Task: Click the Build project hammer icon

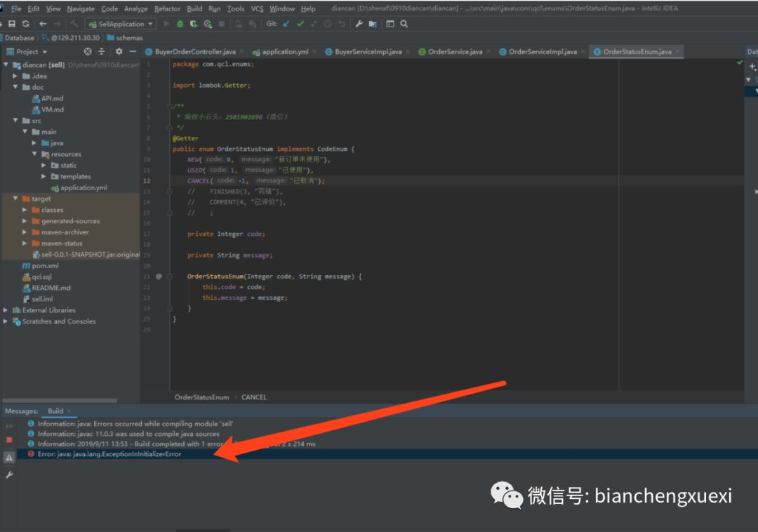Action: (x=74, y=24)
